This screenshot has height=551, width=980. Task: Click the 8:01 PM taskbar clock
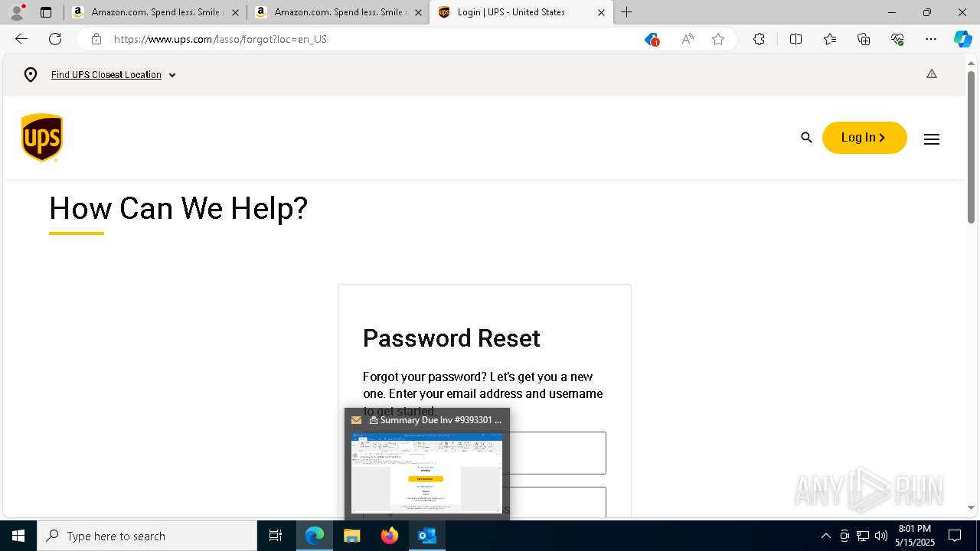(915, 536)
